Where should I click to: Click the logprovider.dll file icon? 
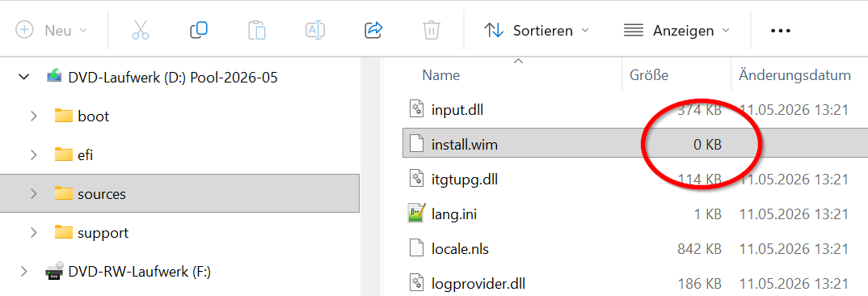point(416,283)
